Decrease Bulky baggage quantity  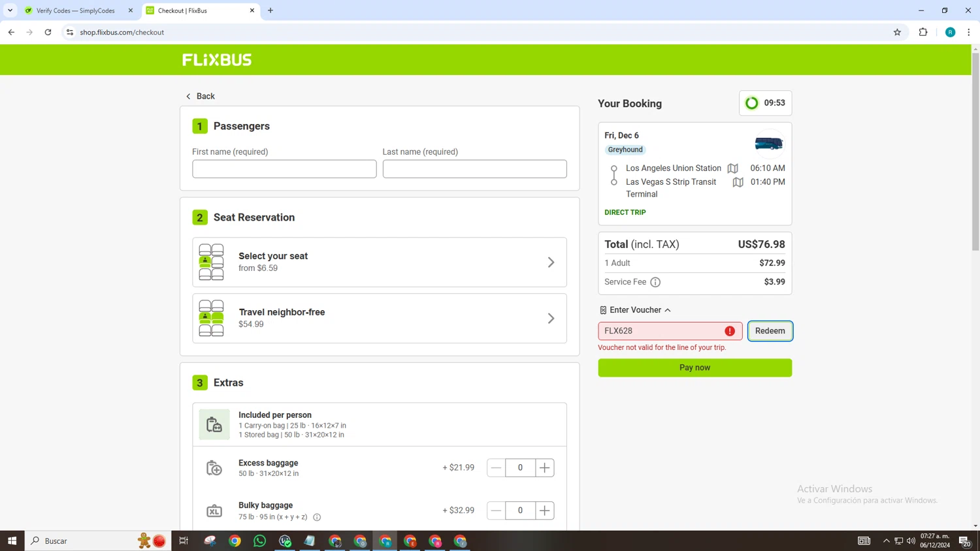[496, 511]
